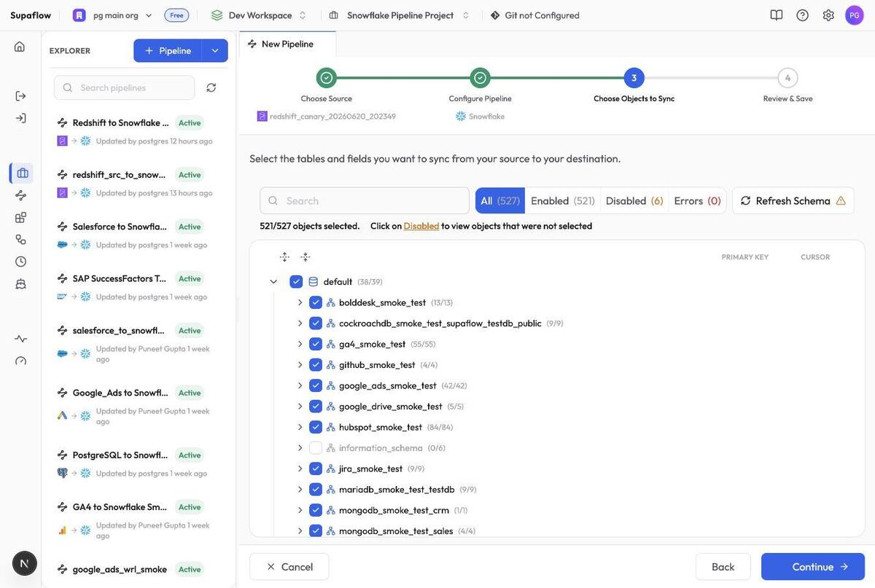This screenshot has width=875, height=588.
Task: Open the help question mark icon
Action: point(802,15)
